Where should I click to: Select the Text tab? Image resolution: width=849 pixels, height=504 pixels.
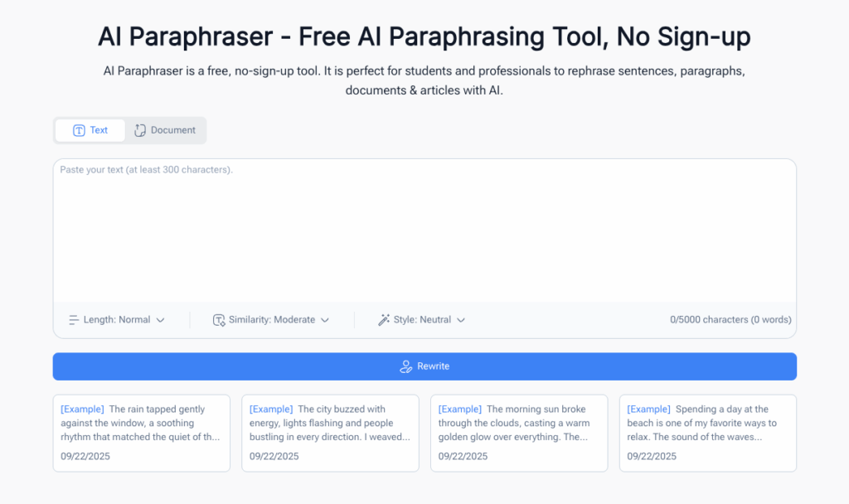pos(90,130)
